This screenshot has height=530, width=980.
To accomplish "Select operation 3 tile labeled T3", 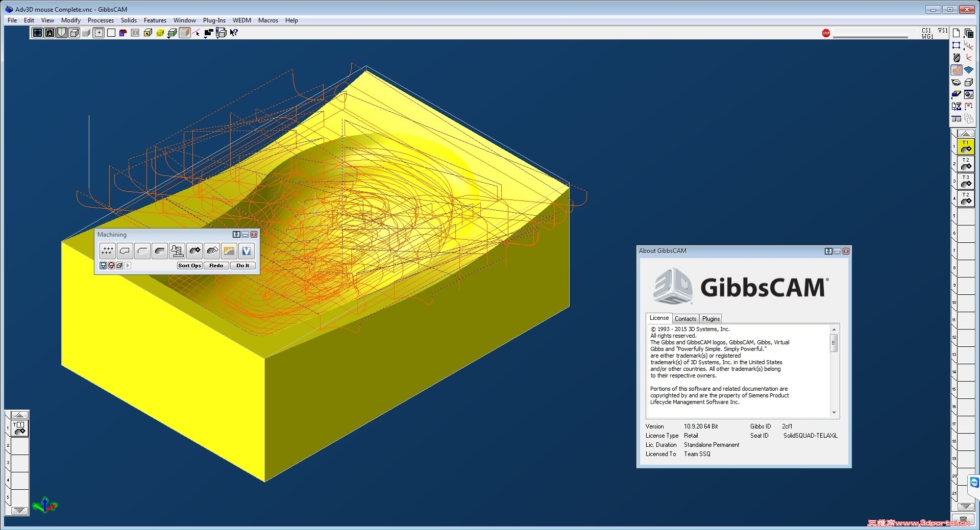I will 966,181.
